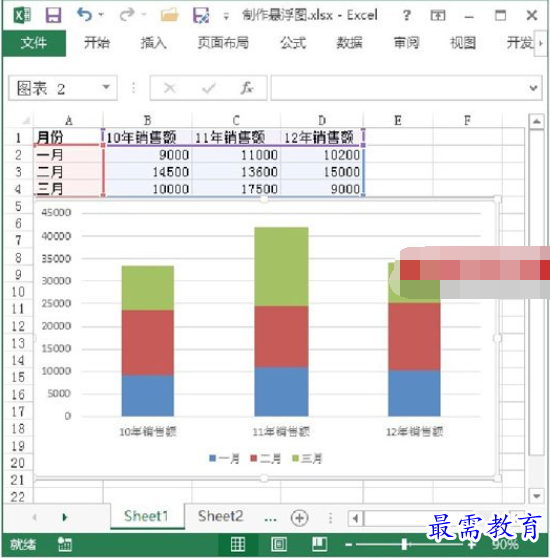Switch to the 插入 ribbon tab

click(153, 43)
